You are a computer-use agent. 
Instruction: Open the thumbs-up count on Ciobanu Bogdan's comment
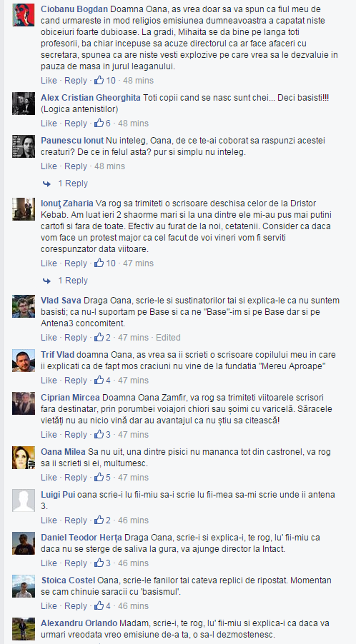(105, 81)
